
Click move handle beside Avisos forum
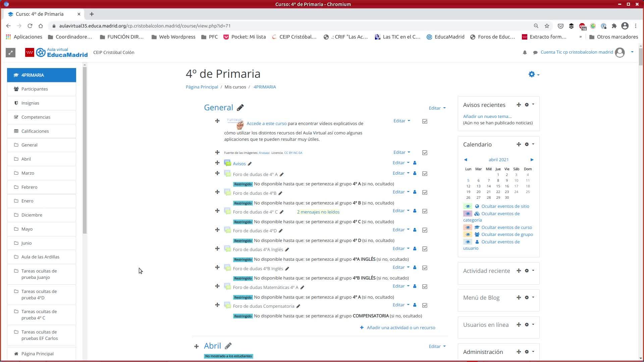click(217, 163)
